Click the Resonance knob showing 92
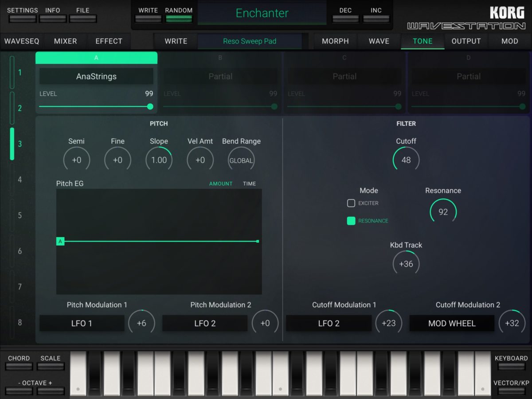Image resolution: width=532 pixels, height=399 pixels. pos(443,212)
